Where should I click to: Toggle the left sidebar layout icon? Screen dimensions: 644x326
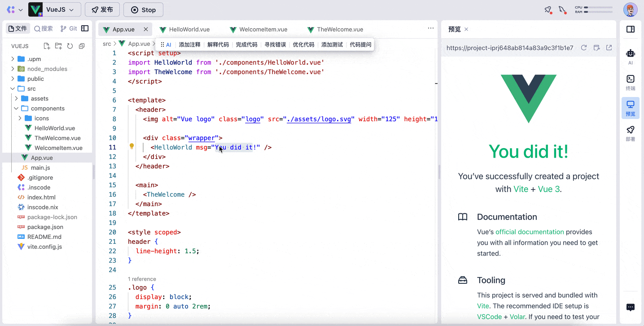point(85,28)
